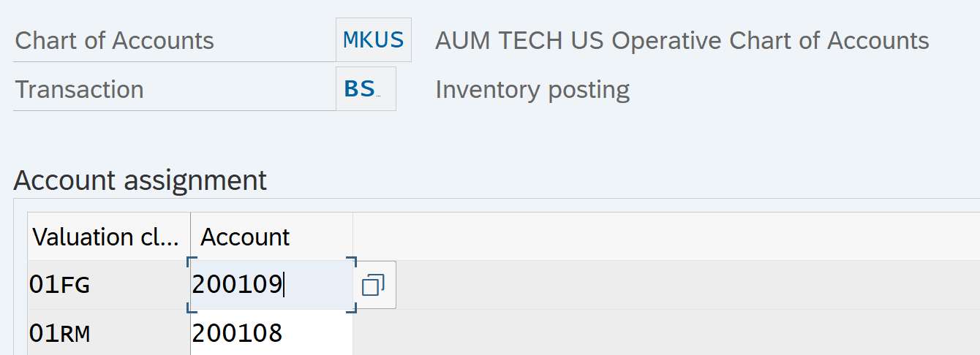This screenshot has width=980, height=355.
Task: Click the Inventory posting description text
Action: pyautogui.click(x=532, y=90)
